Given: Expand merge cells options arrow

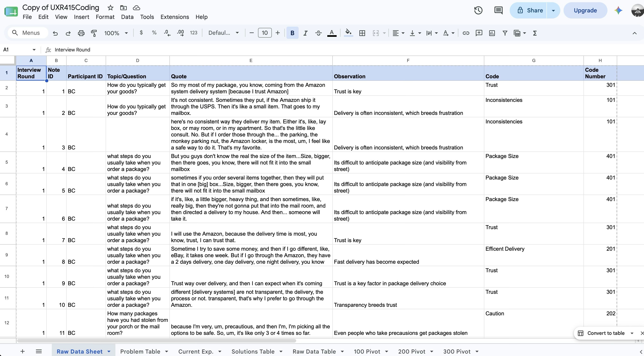Looking at the screenshot, I should click(x=384, y=33).
